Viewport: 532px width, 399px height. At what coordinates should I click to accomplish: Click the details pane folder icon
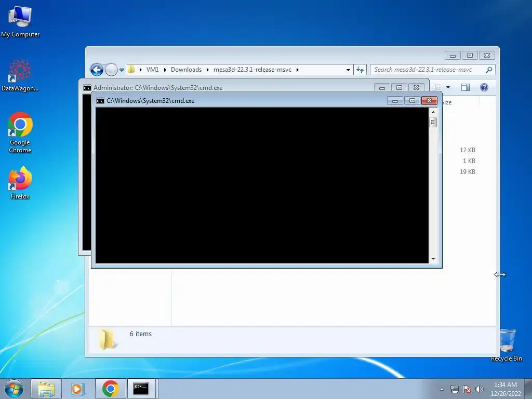pyautogui.click(x=109, y=339)
